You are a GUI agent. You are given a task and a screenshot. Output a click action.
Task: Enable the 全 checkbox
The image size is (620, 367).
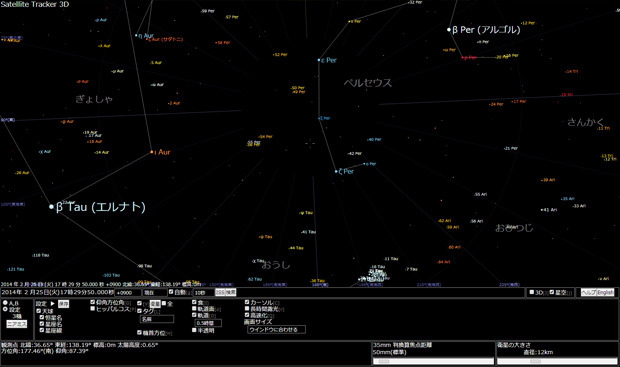164,303
